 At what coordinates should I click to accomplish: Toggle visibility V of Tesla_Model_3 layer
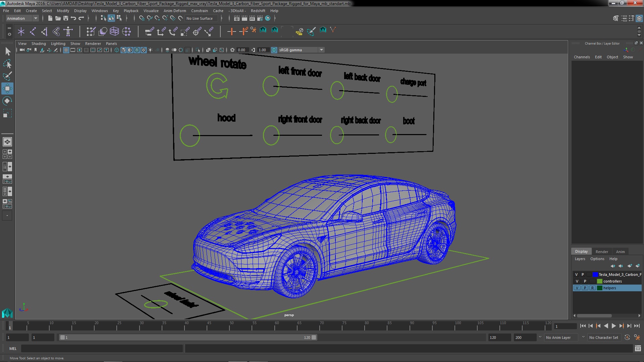click(577, 275)
